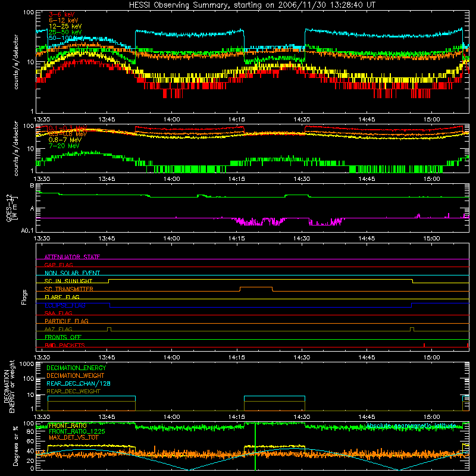The height and width of the screenshot is (476, 476).
Task: Select the FLARE_FLAG label
Action: pos(62,297)
